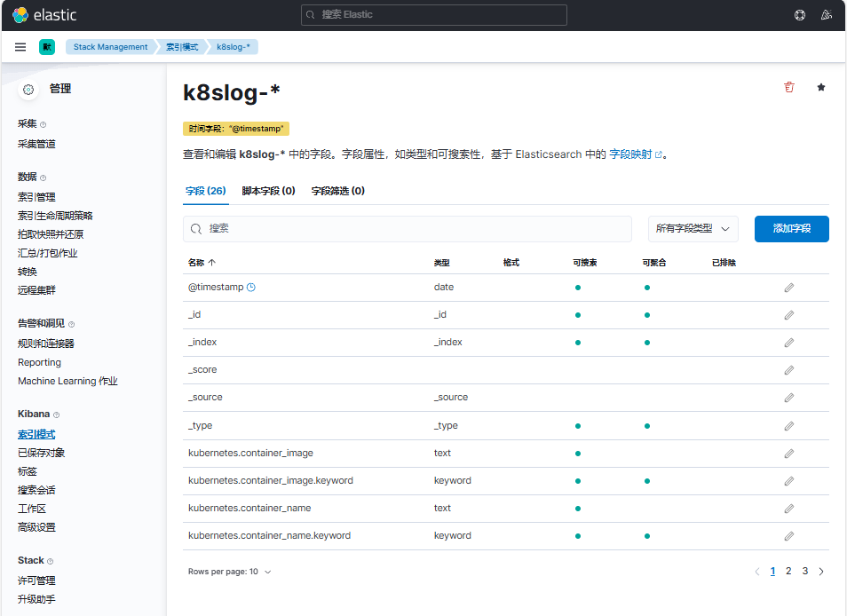Edit the kubernetes.container_image field
847x616 pixels.
pos(789,454)
